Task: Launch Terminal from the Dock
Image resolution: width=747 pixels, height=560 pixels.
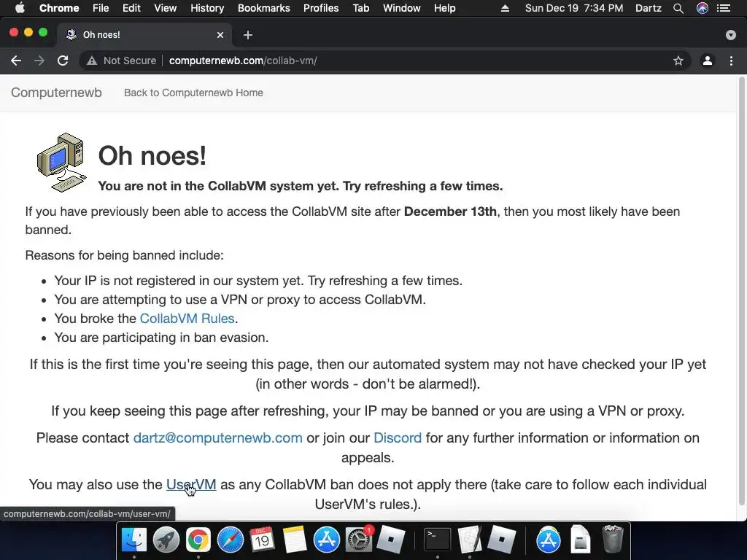Action: (438, 540)
